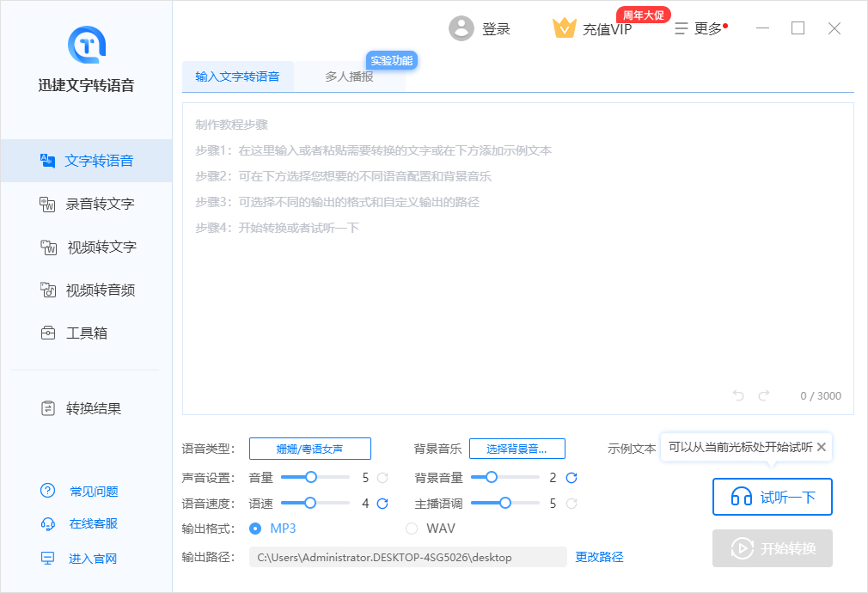Click the 在线客服 headset icon
This screenshot has width=868, height=593.
(x=48, y=523)
